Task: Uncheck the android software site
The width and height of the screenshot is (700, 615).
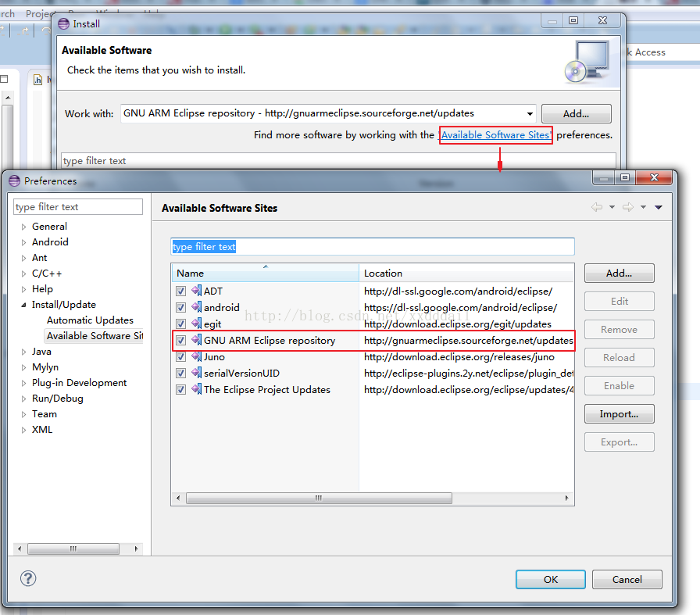Action: tap(180, 308)
